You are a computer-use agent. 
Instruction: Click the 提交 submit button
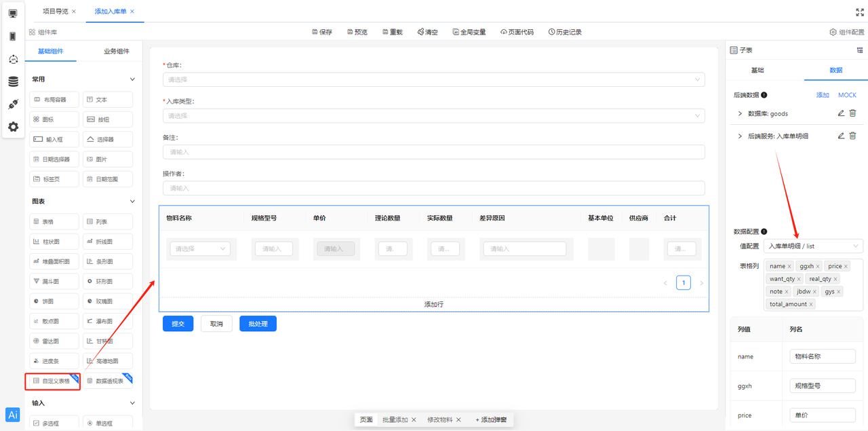pos(178,324)
